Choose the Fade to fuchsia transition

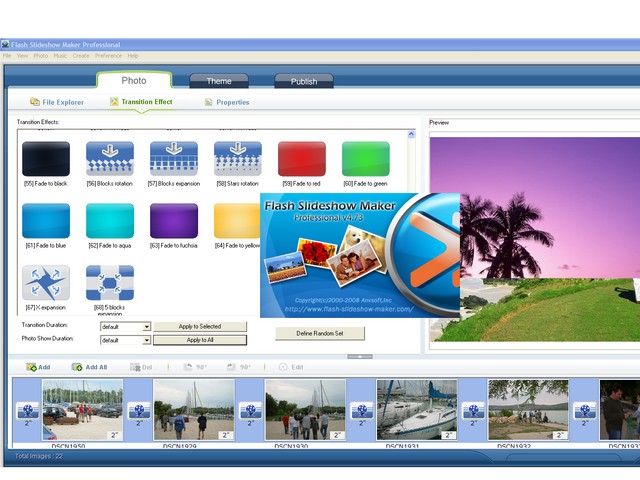[x=174, y=221]
